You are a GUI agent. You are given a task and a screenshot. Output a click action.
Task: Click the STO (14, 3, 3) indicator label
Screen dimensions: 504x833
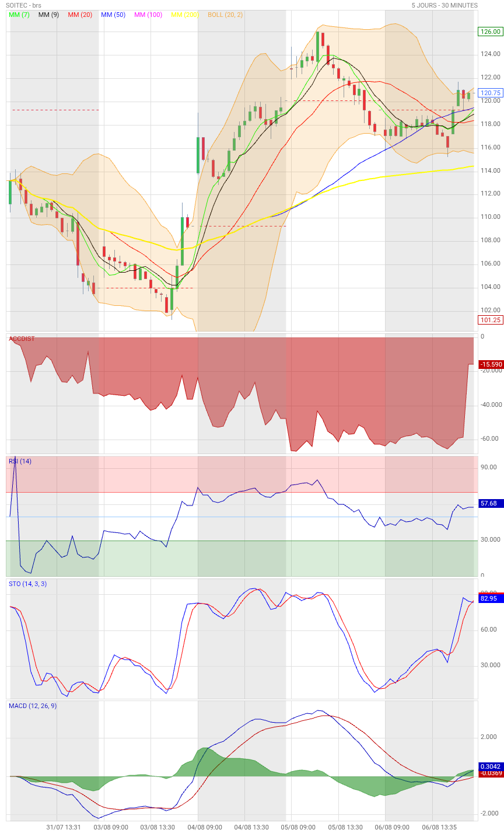[x=28, y=584]
